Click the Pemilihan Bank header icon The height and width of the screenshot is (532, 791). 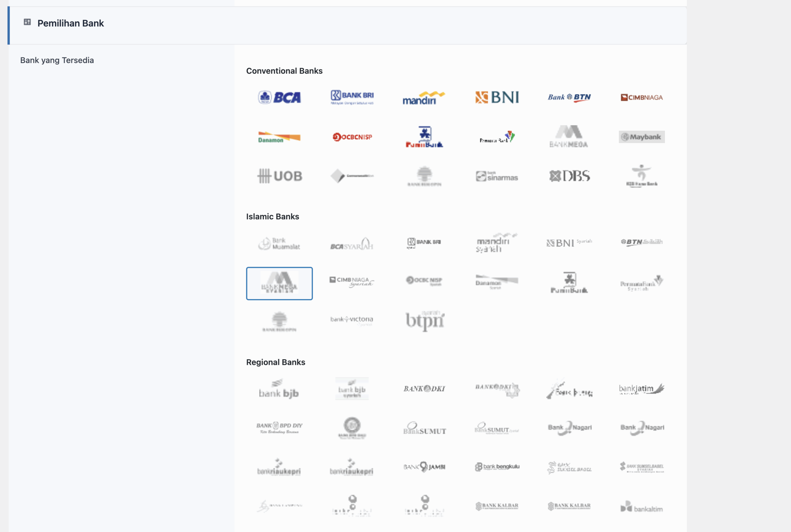pos(27,22)
